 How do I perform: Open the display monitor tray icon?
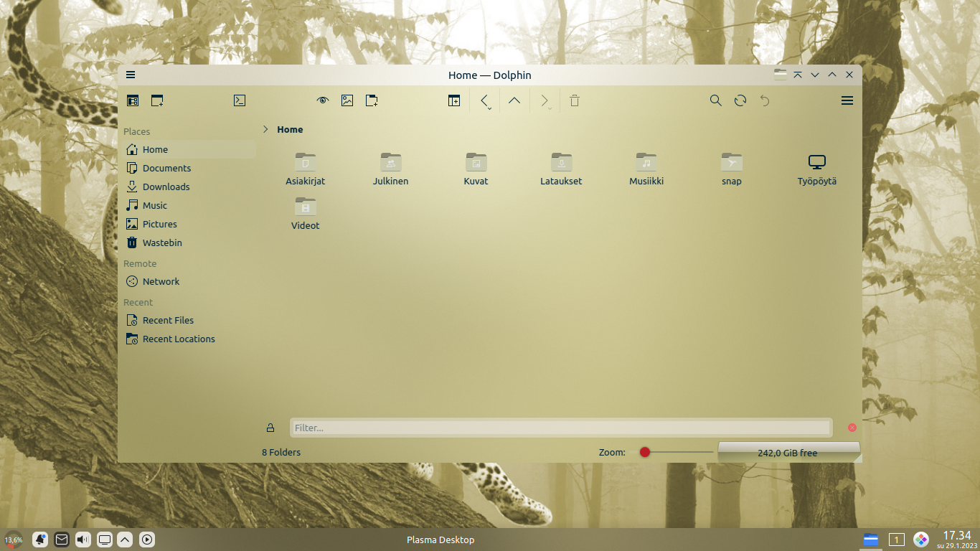[x=105, y=540]
